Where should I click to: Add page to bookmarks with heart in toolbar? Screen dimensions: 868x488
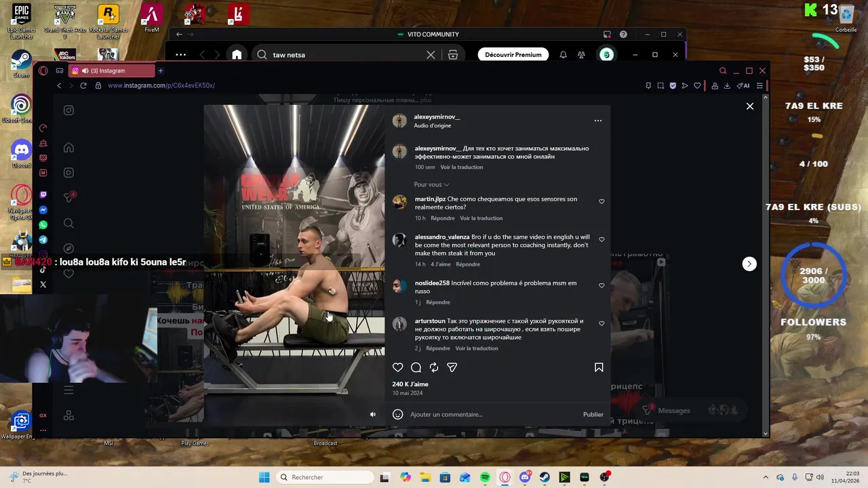click(697, 85)
